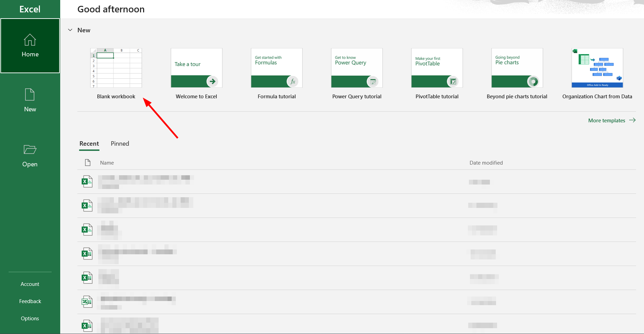Open the PivotTable tutorial thumbnail
The height and width of the screenshot is (334, 644).
[437, 68]
